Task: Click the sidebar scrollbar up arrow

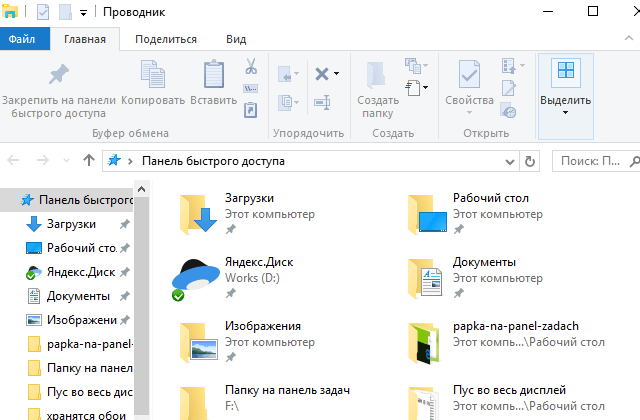Action: coord(142,189)
